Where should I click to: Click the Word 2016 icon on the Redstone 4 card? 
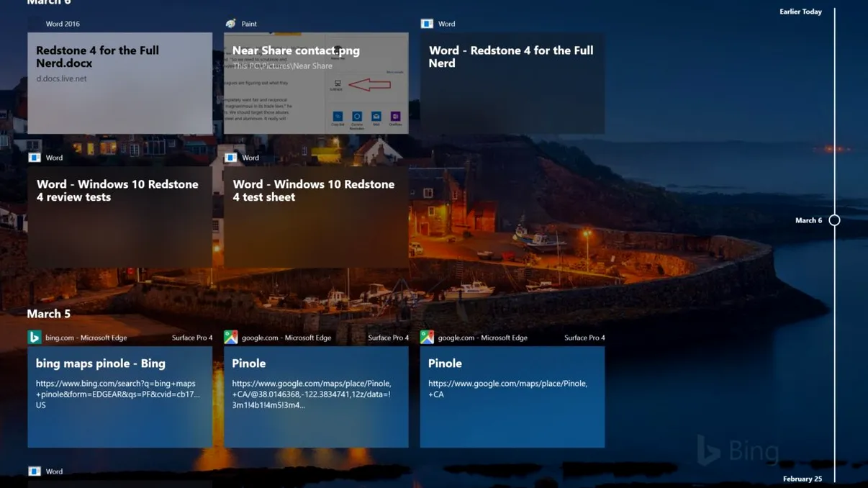pyautogui.click(x=34, y=23)
